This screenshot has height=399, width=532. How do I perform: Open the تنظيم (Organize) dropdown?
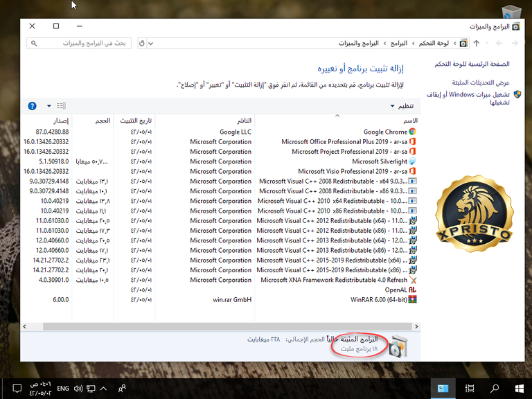pos(402,106)
